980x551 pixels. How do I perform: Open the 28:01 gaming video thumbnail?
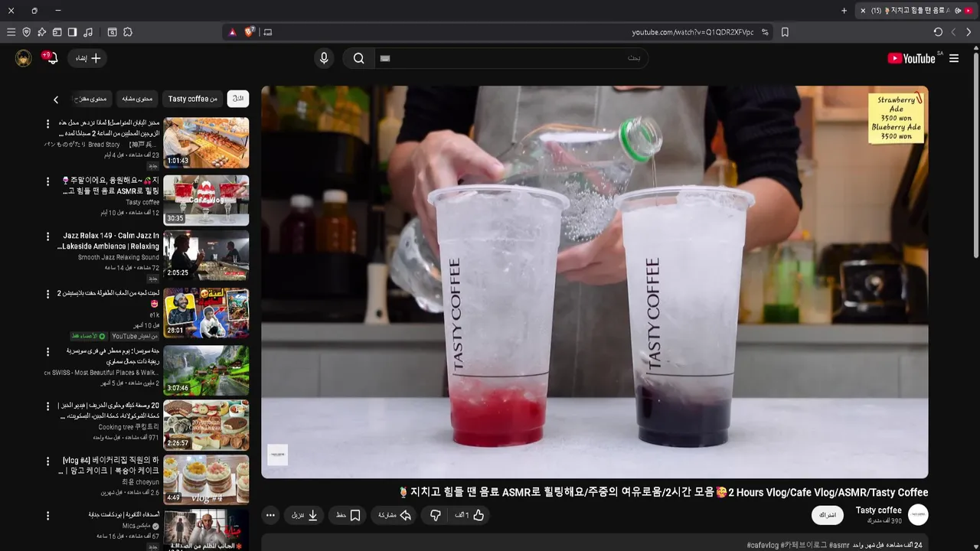[206, 312]
